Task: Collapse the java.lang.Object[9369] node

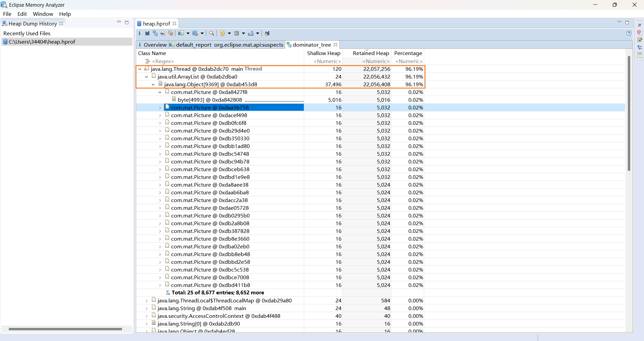Action: tap(153, 85)
